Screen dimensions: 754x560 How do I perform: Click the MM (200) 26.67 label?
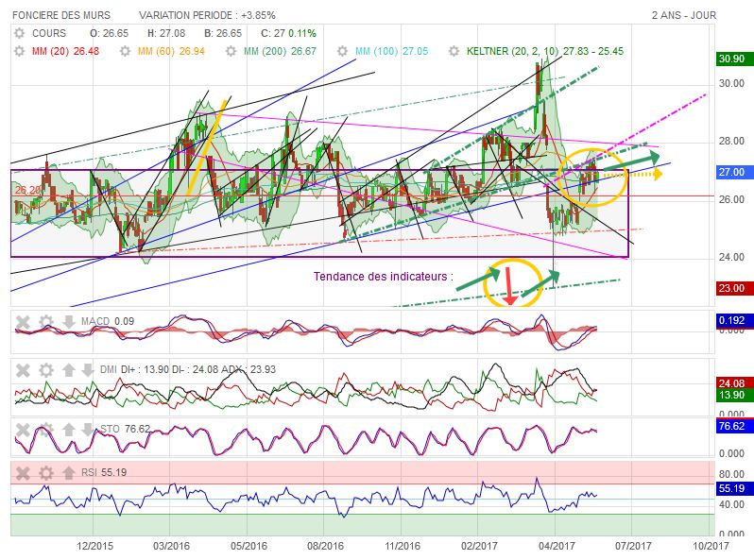point(280,51)
